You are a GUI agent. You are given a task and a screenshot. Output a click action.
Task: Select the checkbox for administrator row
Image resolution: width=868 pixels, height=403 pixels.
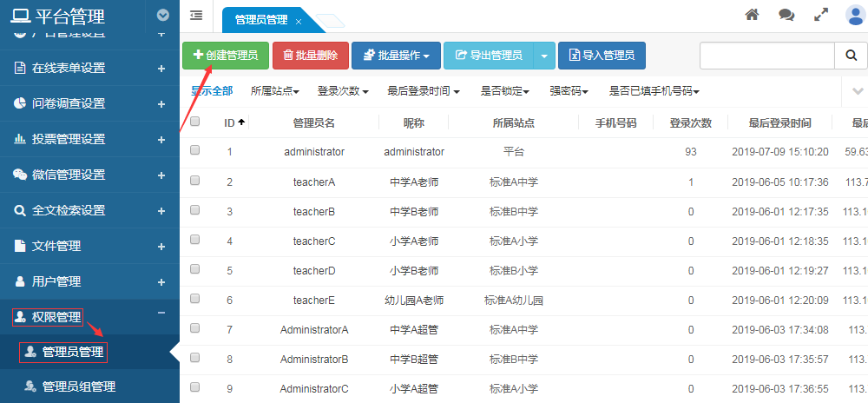[195, 150]
